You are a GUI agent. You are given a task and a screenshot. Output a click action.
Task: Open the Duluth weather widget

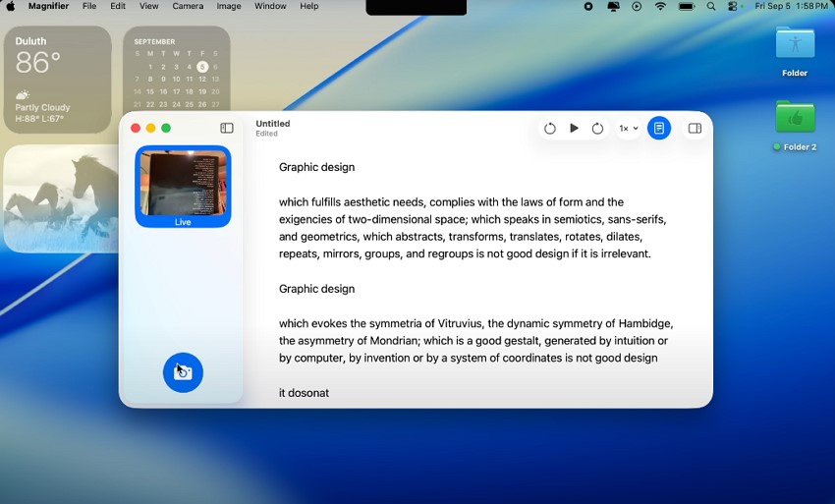click(x=58, y=80)
